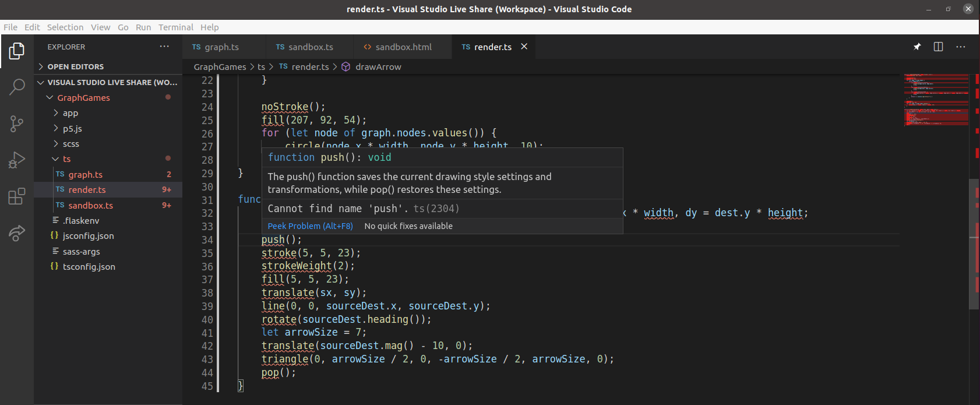
Task: Open the Terminal menu
Action: click(x=175, y=27)
